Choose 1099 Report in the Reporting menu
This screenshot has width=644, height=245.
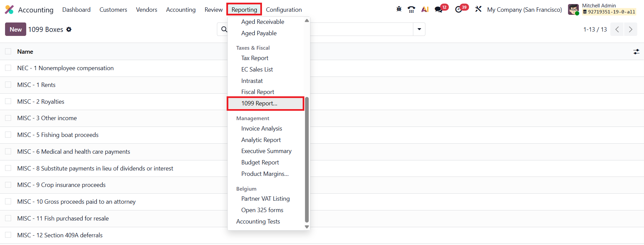click(259, 103)
